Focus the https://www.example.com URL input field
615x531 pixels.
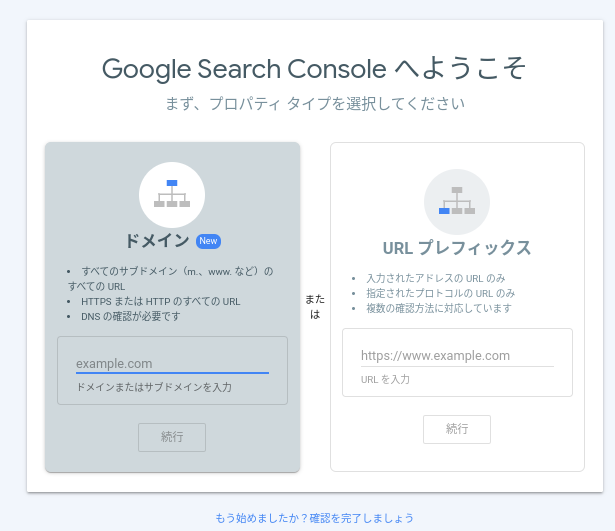click(457, 356)
